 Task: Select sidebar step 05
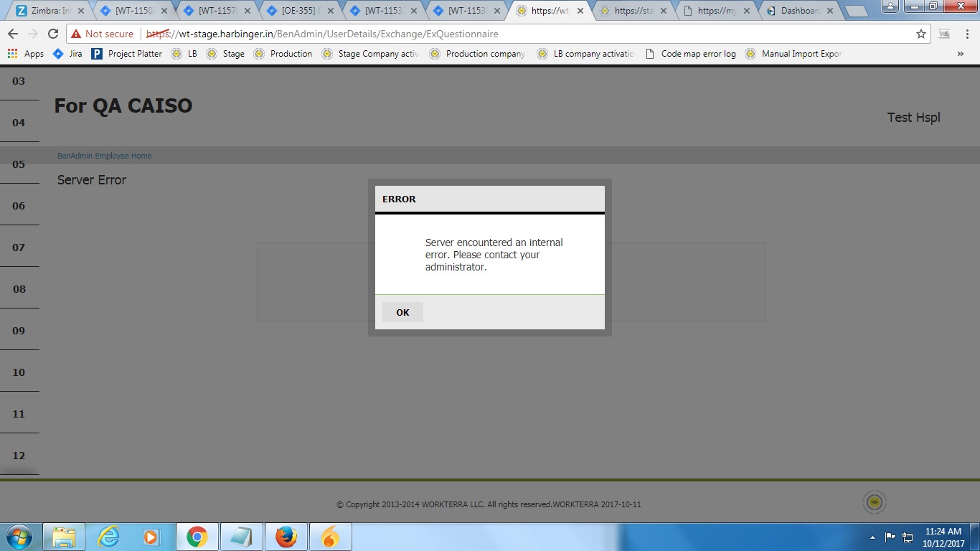point(19,164)
